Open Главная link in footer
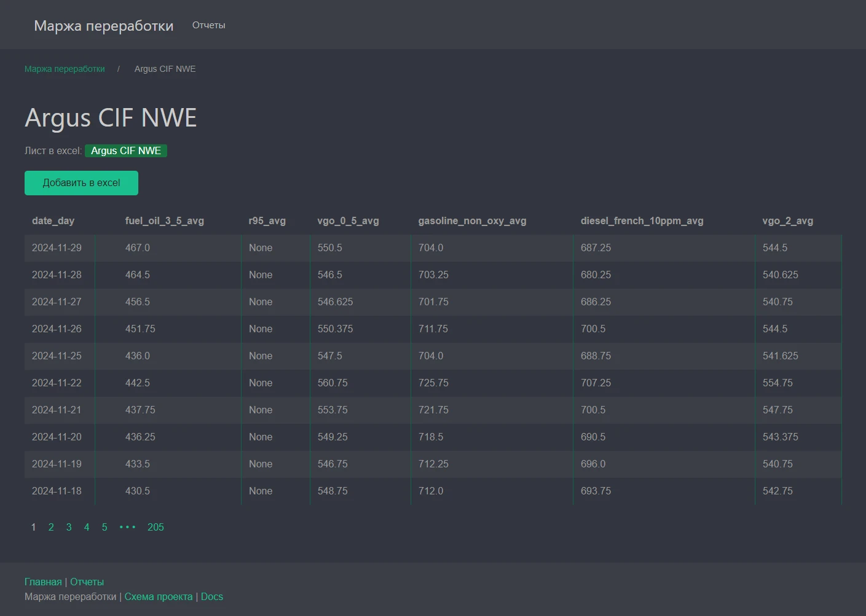The width and height of the screenshot is (866, 616). pos(43,582)
